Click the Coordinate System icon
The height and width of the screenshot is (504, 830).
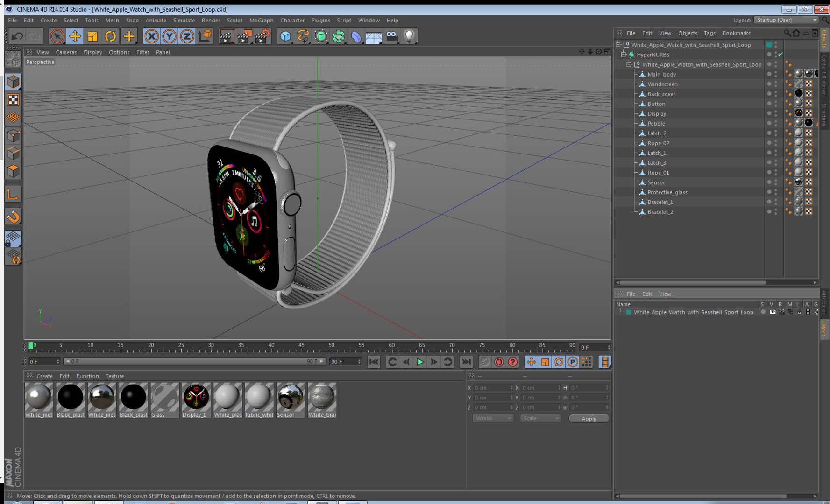pos(205,36)
